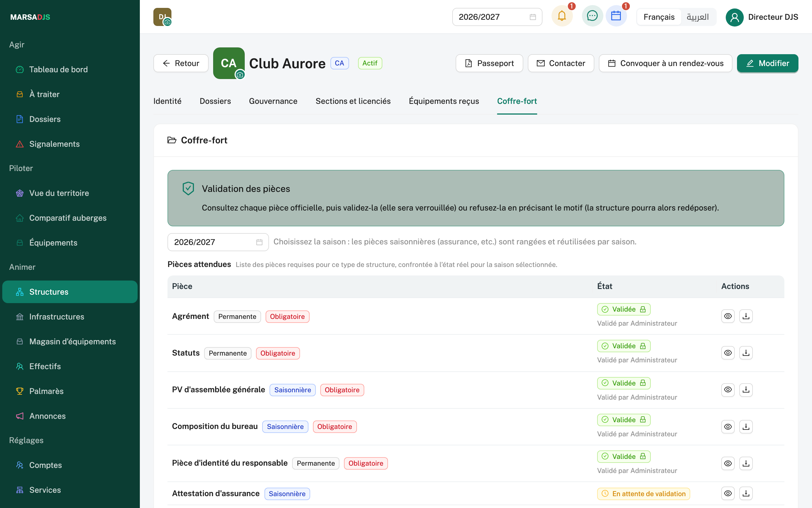Open Tableau de bord in sidebar

point(70,69)
